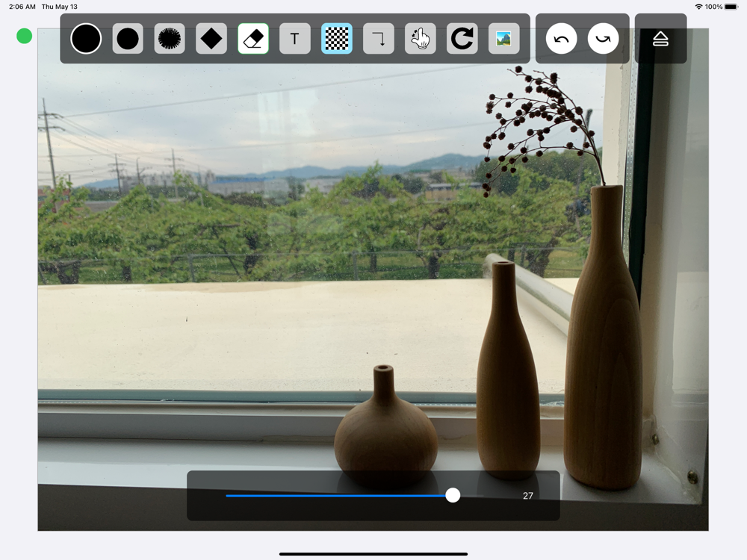Select the solid round brush
Image resolution: width=747 pixels, height=560 pixels.
128,39
